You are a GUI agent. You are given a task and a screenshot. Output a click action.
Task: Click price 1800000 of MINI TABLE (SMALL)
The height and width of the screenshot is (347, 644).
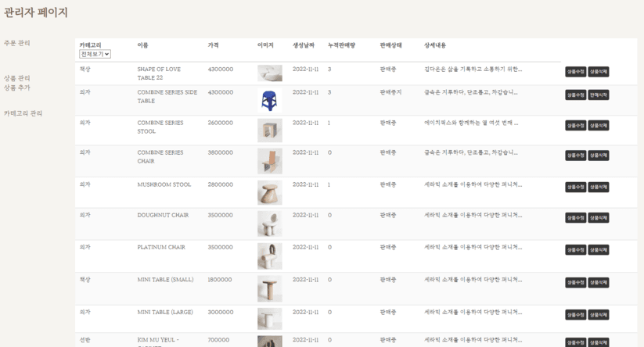click(x=220, y=279)
